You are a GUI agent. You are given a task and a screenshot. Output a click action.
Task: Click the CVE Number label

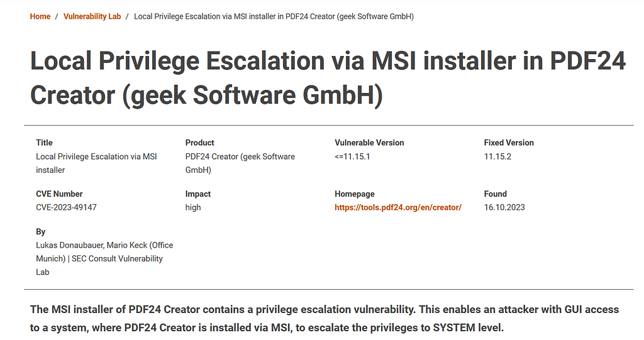tap(59, 194)
